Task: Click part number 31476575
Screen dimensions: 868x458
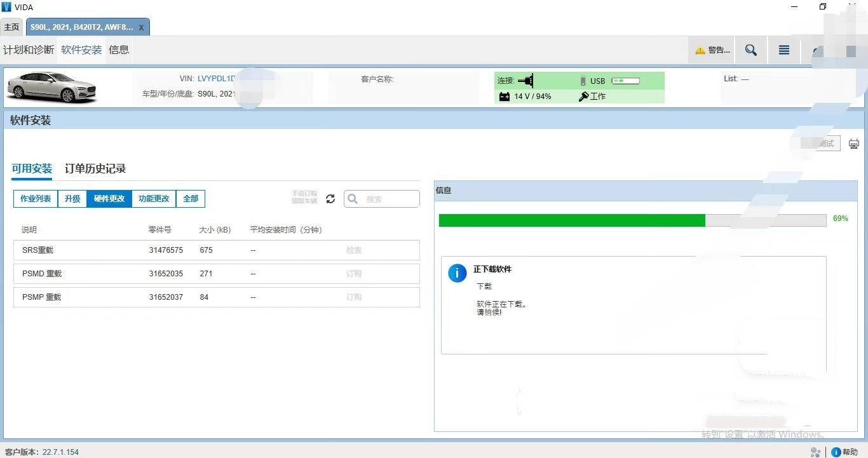Action: (x=166, y=250)
